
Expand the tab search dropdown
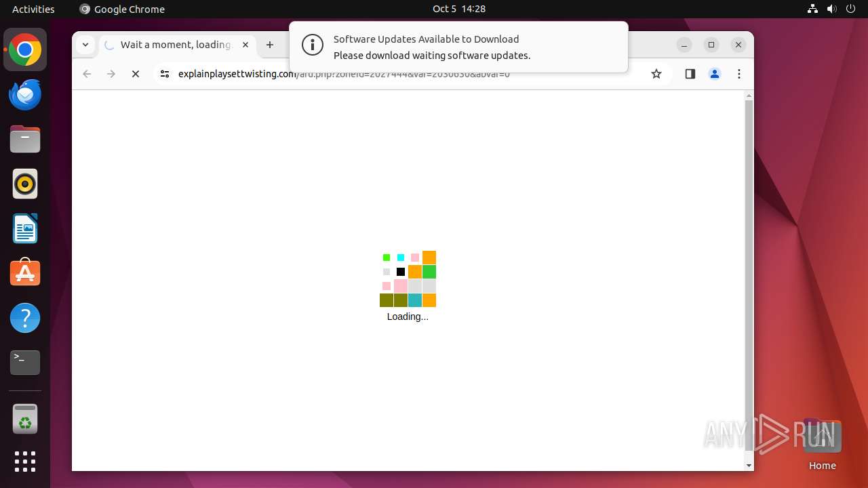pyautogui.click(x=85, y=45)
